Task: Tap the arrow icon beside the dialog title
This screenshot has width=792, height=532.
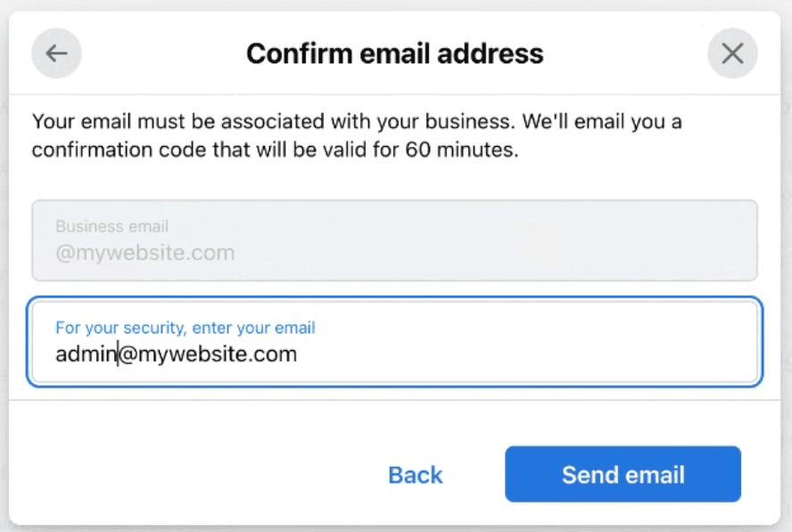Action: (x=55, y=53)
